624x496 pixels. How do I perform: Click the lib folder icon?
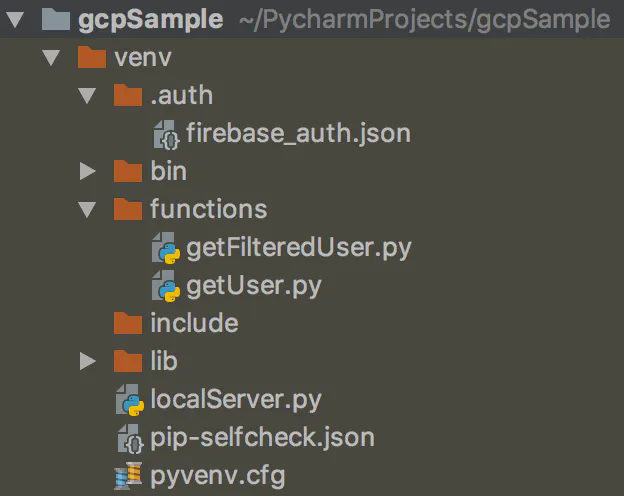point(128,361)
